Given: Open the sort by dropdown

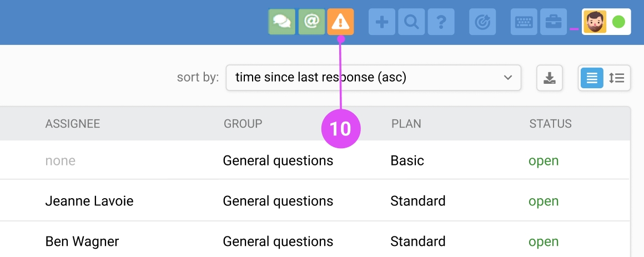Looking at the screenshot, I should tap(373, 78).
